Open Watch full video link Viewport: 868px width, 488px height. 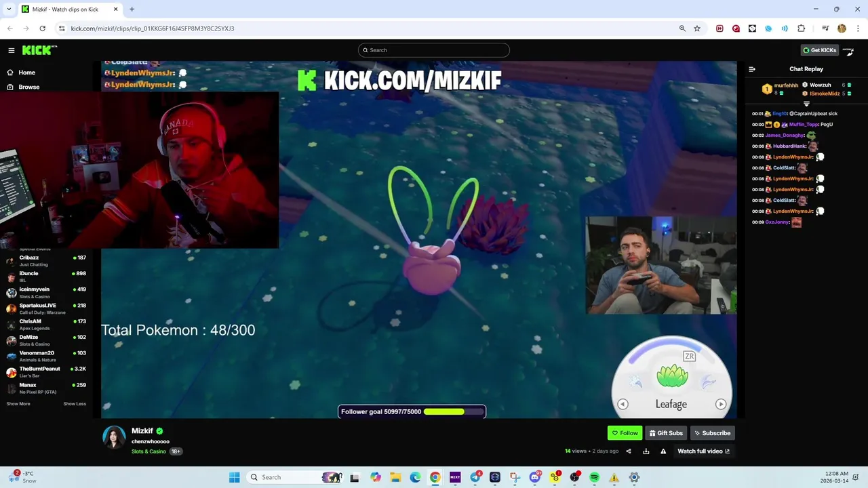coord(704,451)
